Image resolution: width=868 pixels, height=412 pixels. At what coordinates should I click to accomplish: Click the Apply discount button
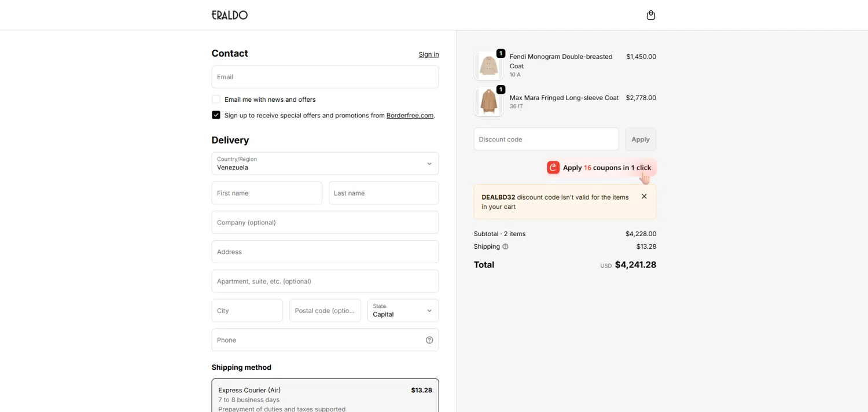click(641, 139)
